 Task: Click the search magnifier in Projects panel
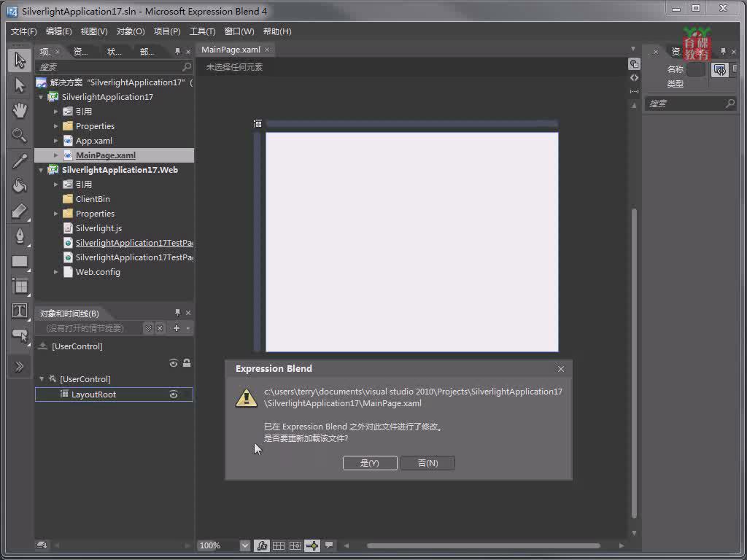[x=186, y=66]
